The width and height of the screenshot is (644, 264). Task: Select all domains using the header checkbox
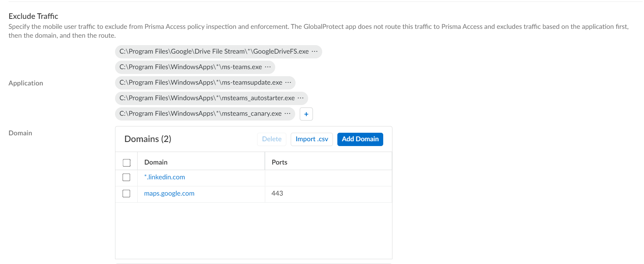click(127, 163)
